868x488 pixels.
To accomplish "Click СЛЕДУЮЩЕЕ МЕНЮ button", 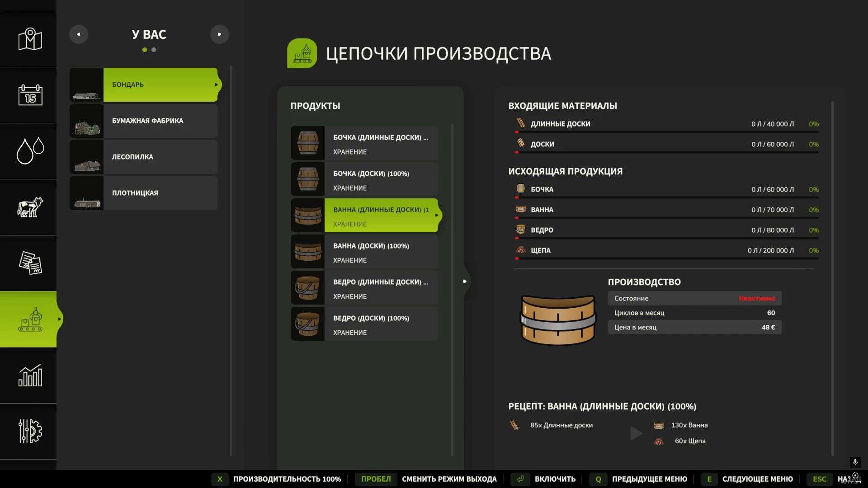I will (757, 479).
